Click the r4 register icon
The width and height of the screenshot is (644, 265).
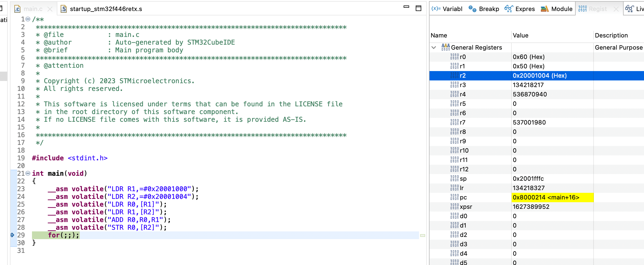(455, 94)
